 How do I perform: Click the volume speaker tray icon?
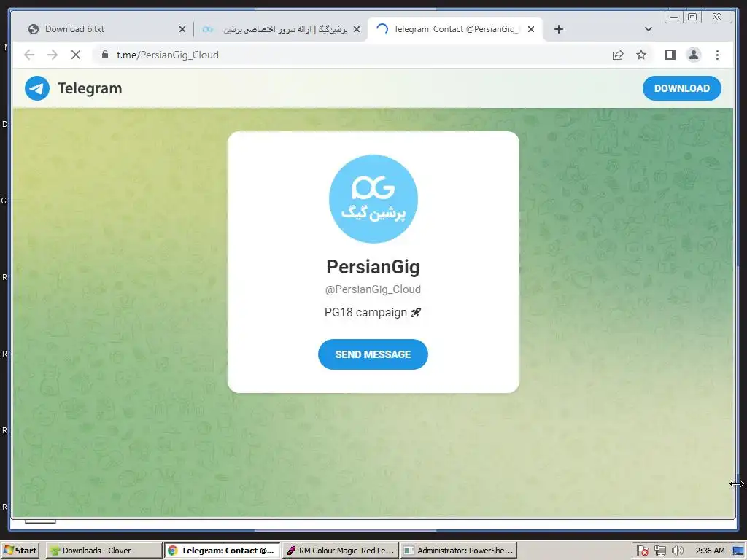coord(677,551)
